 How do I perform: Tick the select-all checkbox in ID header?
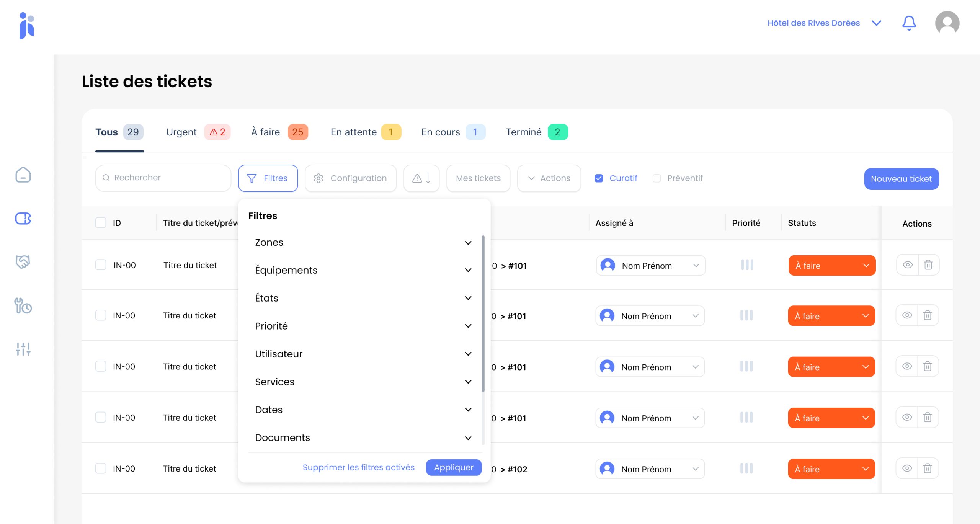(x=101, y=223)
